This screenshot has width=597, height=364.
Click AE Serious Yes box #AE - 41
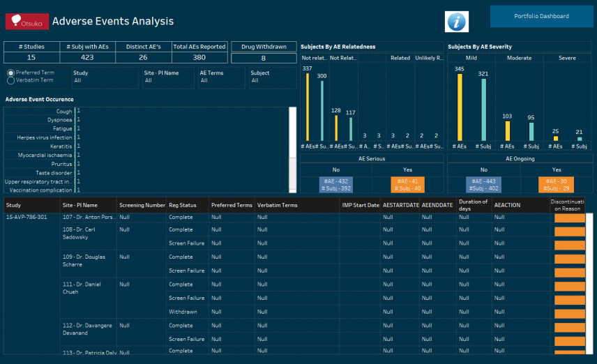coord(407,185)
